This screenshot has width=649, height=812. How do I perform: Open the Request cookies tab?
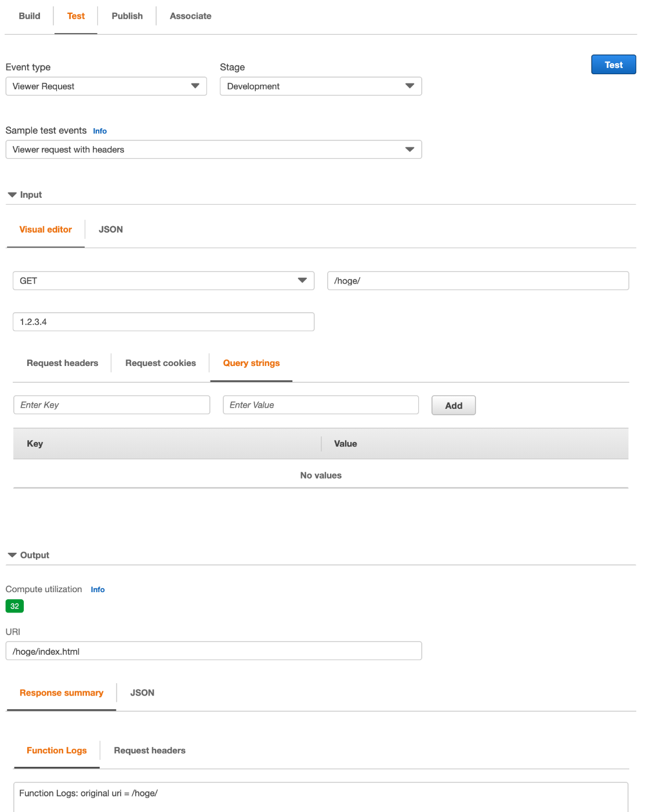(161, 363)
